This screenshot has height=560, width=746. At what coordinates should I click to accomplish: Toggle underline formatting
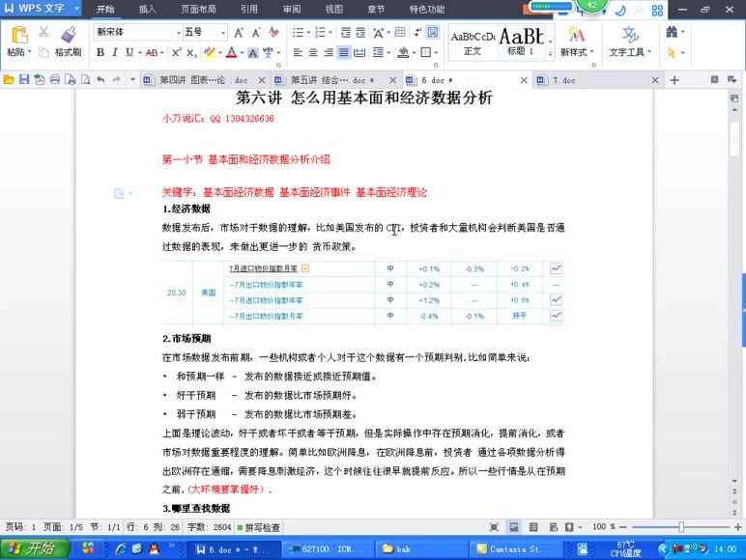pyautogui.click(x=129, y=52)
